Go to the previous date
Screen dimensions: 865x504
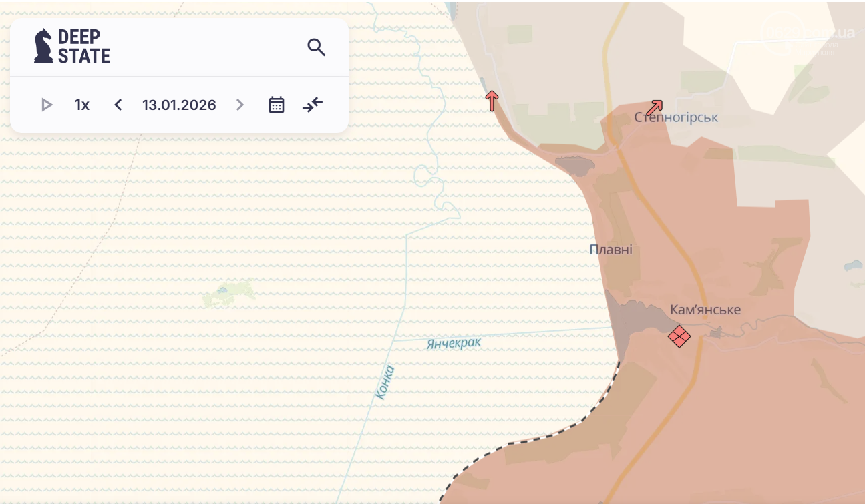(x=118, y=105)
